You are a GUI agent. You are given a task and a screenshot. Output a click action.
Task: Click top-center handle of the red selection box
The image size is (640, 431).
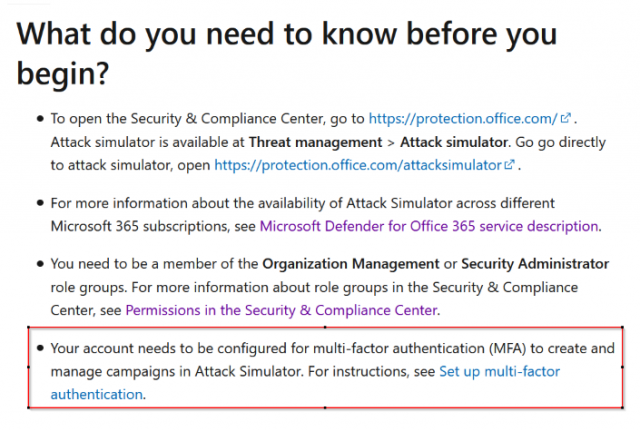pos(326,326)
